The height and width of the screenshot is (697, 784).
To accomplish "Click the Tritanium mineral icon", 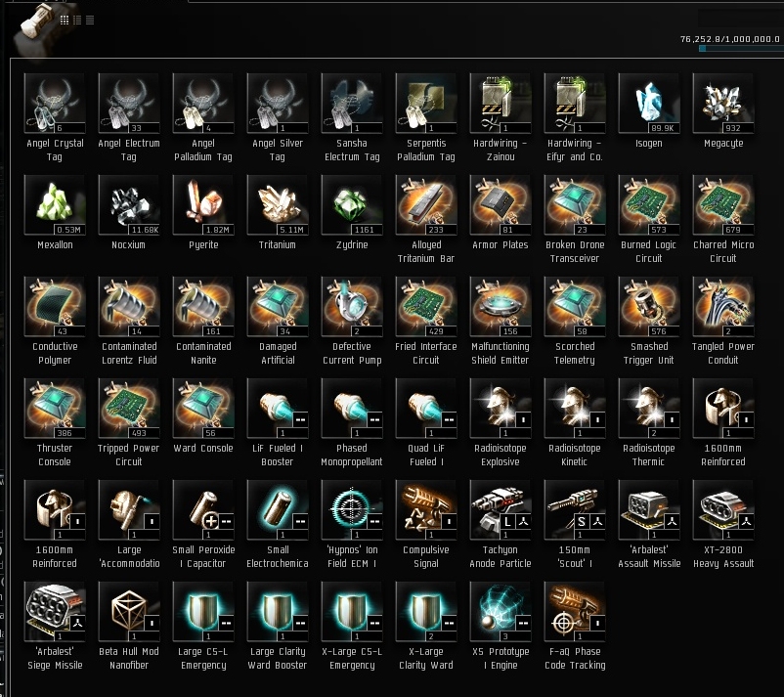I will click(x=278, y=205).
